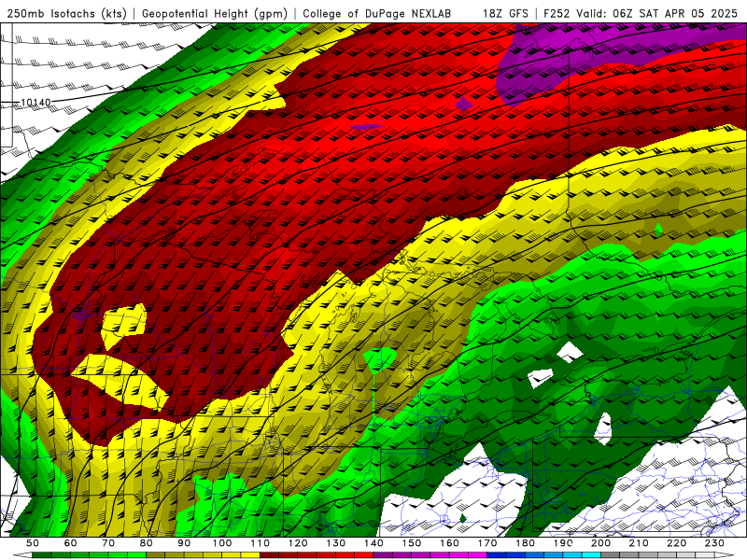
Task: Click the '100' value on the color scale
Action: tap(222, 543)
